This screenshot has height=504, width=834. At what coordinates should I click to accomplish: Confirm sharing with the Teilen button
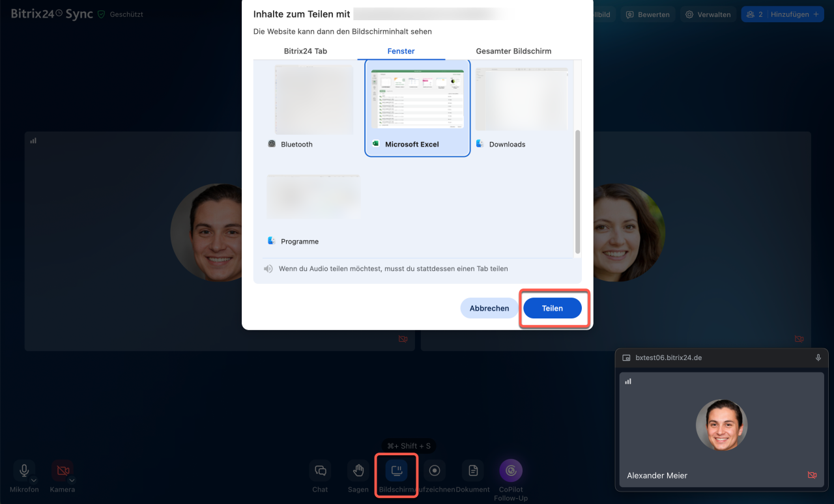pos(553,308)
